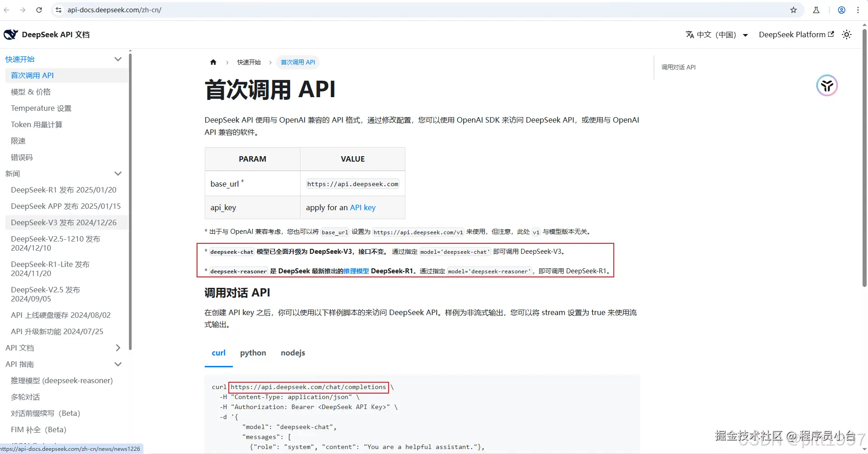Open the browser labs flask icon

pyautogui.click(x=816, y=10)
